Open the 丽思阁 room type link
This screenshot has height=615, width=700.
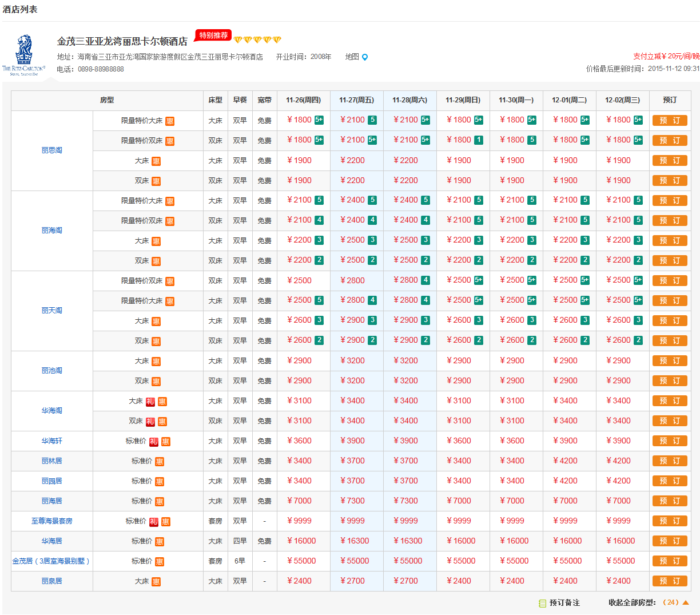click(51, 150)
